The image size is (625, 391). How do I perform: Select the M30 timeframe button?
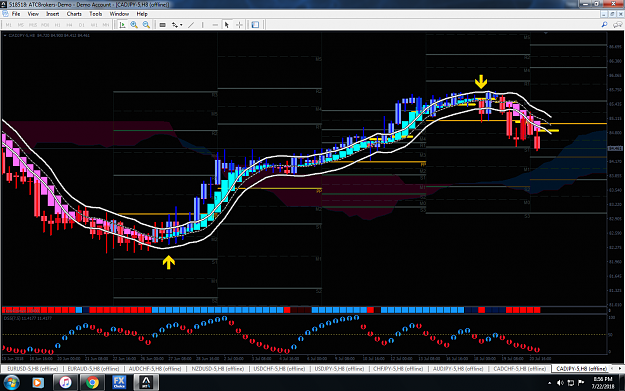pos(45,25)
